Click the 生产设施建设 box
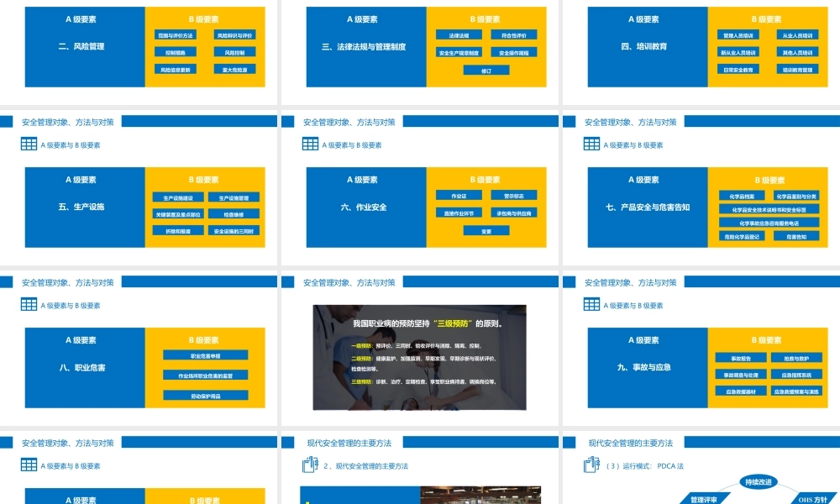The width and height of the screenshot is (840, 504). tap(178, 197)
